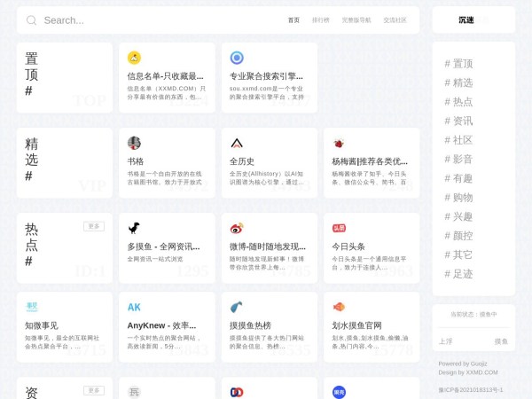The image size is (532, 399).
Task: Open the 专业聚合搜索引擎 blue circle icon
Action: pyautogui.click(x=237, y=58)
